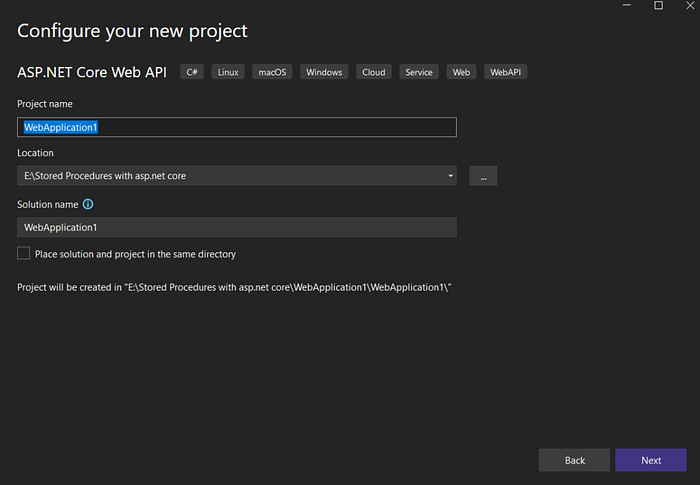Click the Web tag
This screenshot has width=700, height=485.
(461, 72)
